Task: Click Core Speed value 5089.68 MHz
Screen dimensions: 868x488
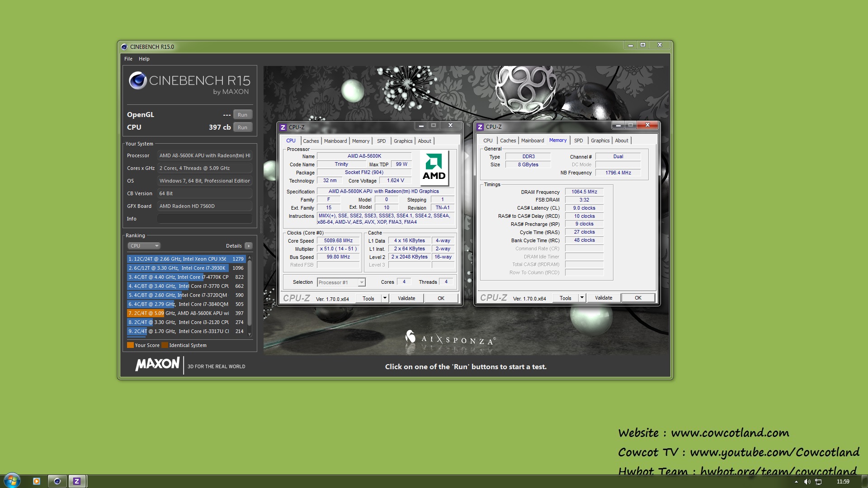Action: pyautogui.click(x=338, y=241)
